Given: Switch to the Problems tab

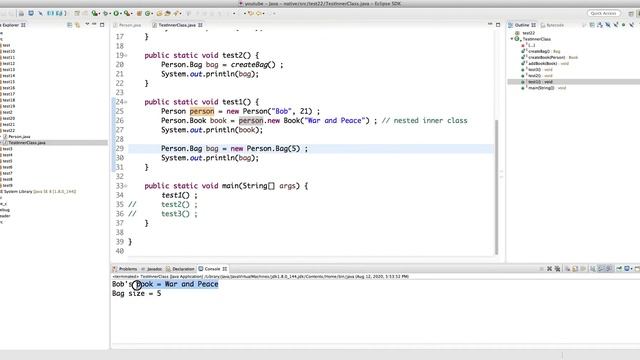Looking at the screenshot, I should (x=125, y=269).
